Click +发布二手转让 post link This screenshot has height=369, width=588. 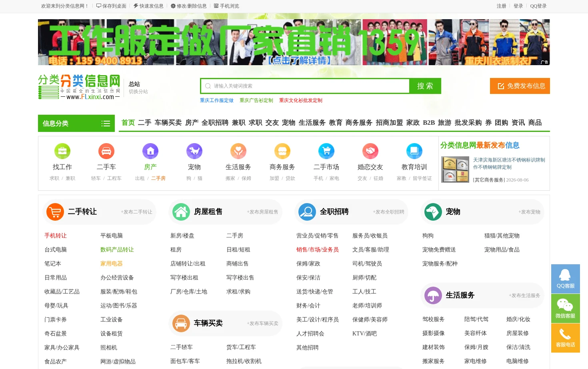[136, 212]
